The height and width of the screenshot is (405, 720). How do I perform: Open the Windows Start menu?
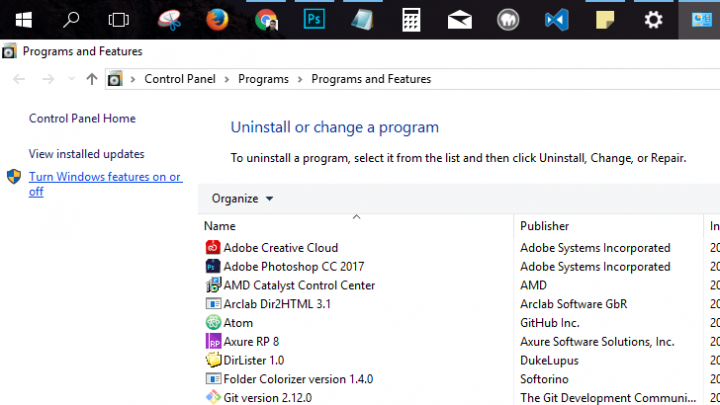pyautogui.click(x=23, y=20)
